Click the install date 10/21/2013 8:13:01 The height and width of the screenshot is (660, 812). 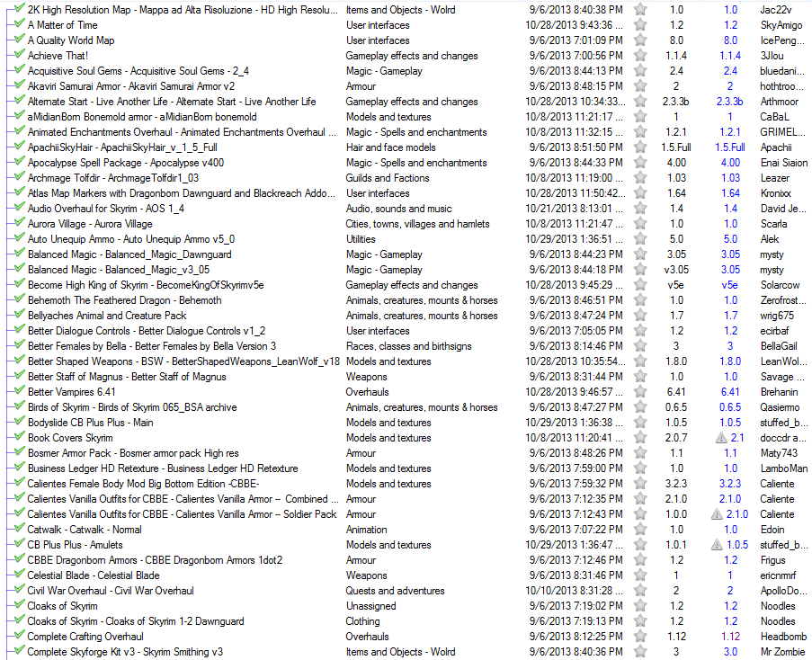[x=576, y=209]
